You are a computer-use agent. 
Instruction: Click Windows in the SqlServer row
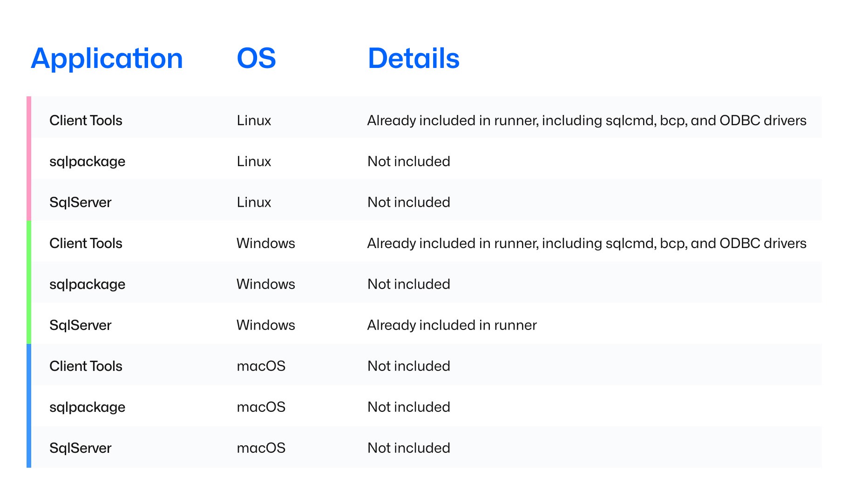coord(265,325)
